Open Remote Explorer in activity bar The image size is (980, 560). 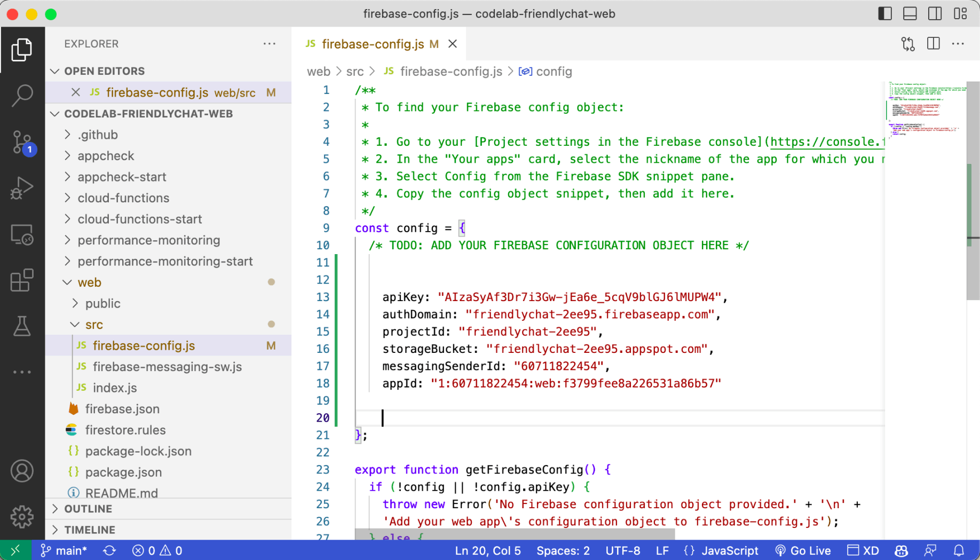[22, 234]
